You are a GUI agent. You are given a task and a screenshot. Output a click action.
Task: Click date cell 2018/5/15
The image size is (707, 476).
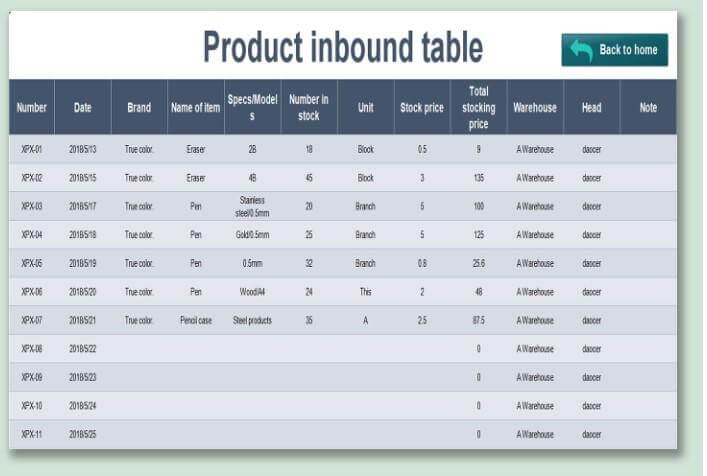[83, 178]
